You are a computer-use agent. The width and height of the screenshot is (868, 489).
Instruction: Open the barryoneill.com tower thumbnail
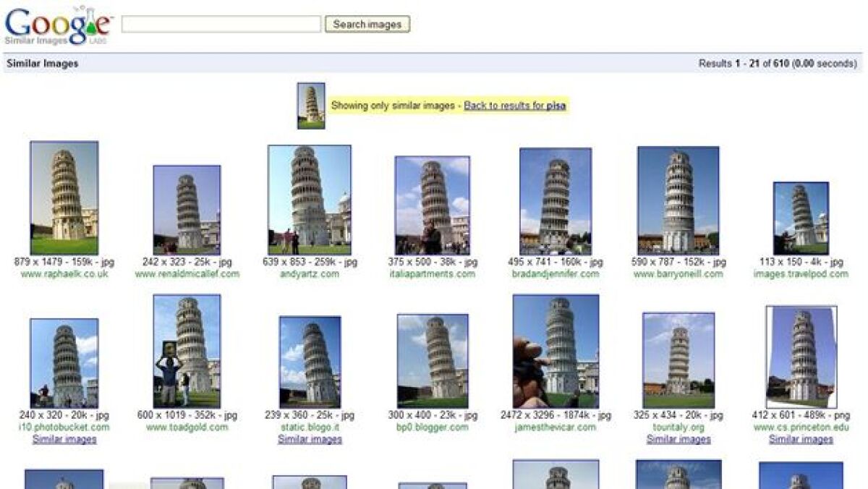click(678, 200)
